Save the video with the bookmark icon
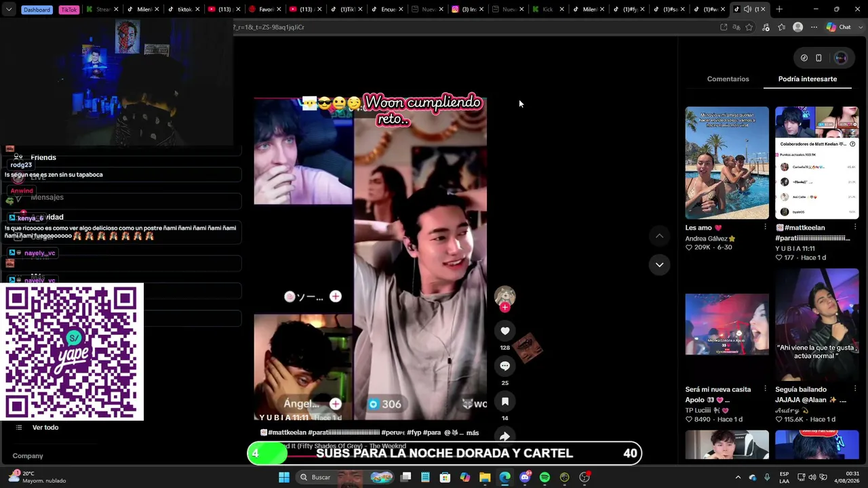The image size is (868, 488). point(505,401)
